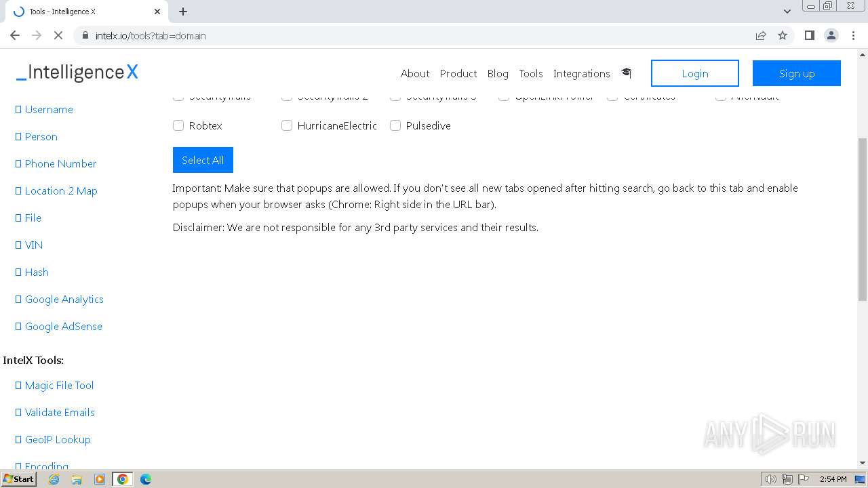Click the Sign up button

797,73
